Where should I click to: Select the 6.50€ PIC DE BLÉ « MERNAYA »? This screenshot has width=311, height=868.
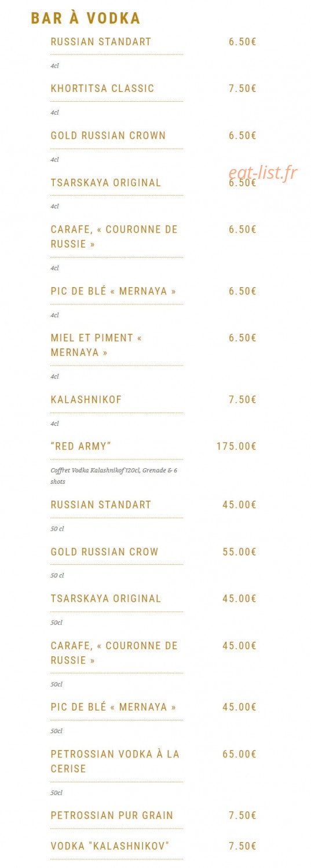[x=114, y=291]
